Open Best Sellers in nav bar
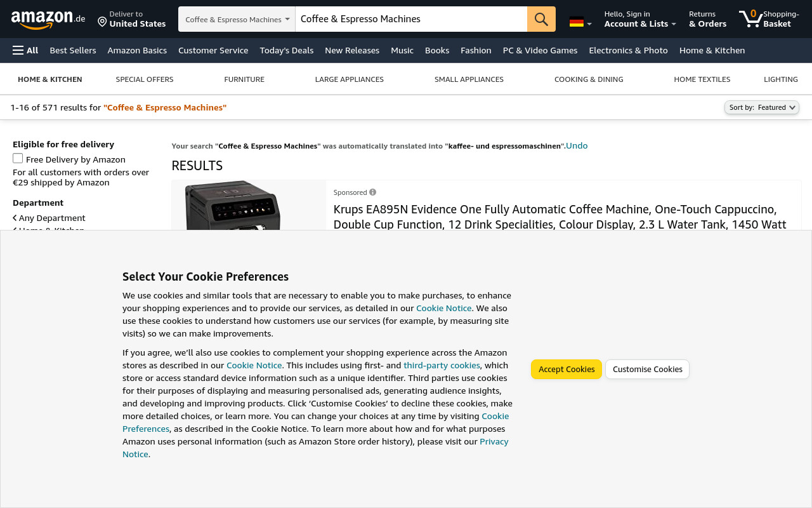 pos(73,50)
